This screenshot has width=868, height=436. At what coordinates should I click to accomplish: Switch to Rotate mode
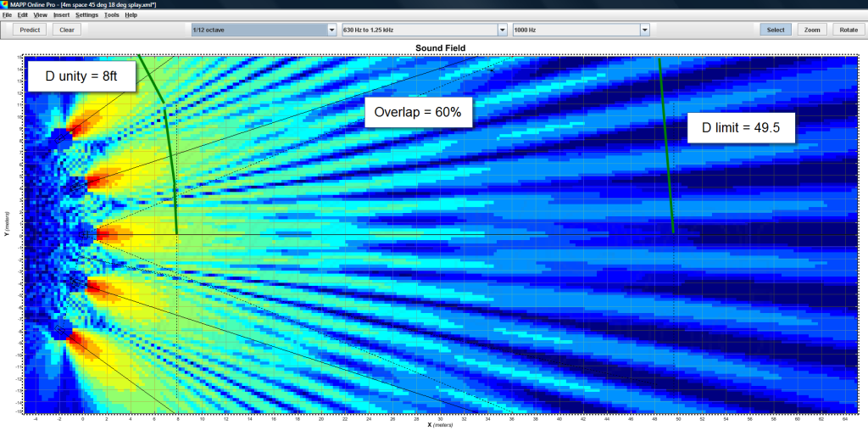tap(849, 30)
